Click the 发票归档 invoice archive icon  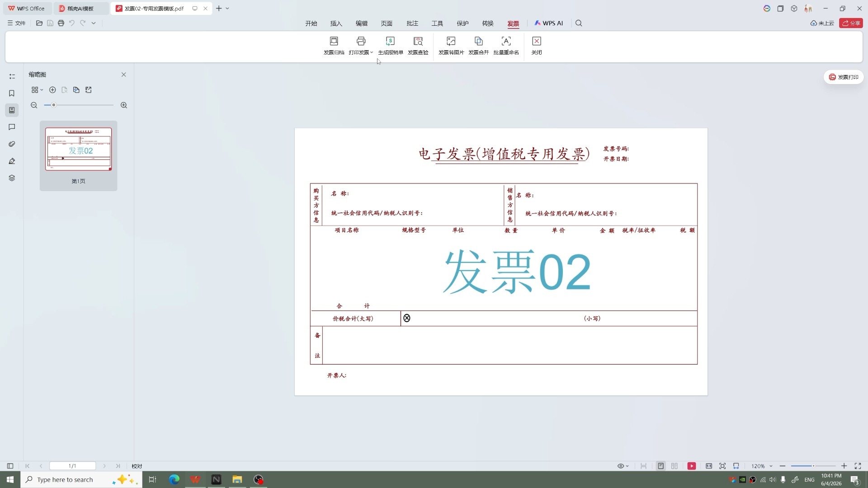click(x=334, y=46)
